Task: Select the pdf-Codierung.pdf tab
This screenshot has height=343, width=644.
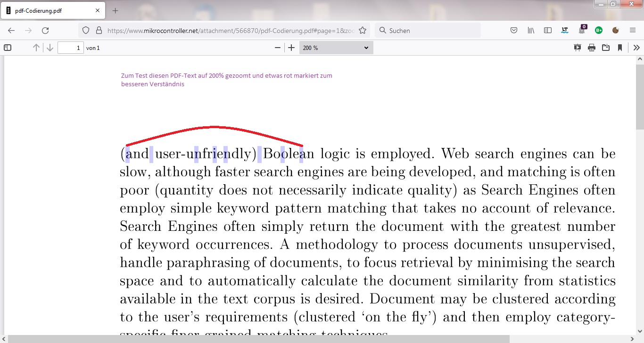Action: [53, 10]
